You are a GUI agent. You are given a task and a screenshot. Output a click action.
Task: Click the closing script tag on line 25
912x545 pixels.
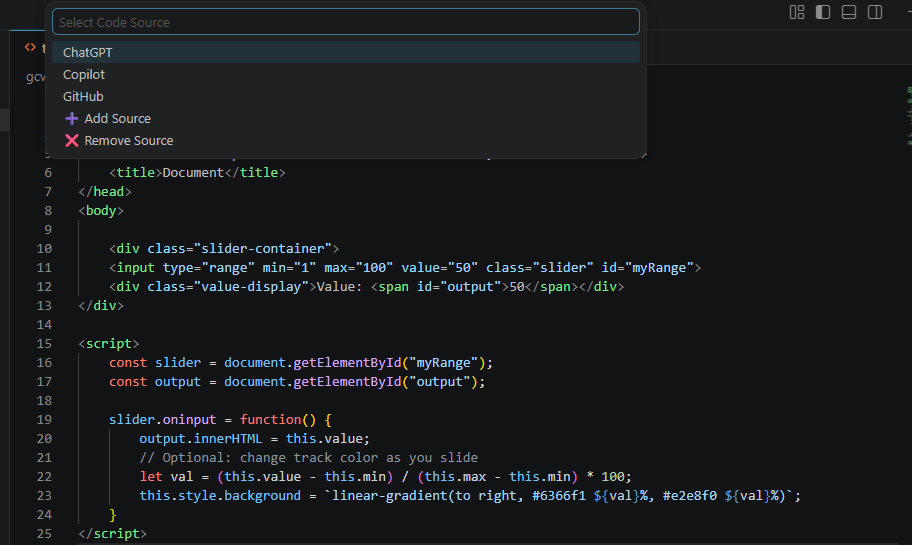tap(113, 534)
